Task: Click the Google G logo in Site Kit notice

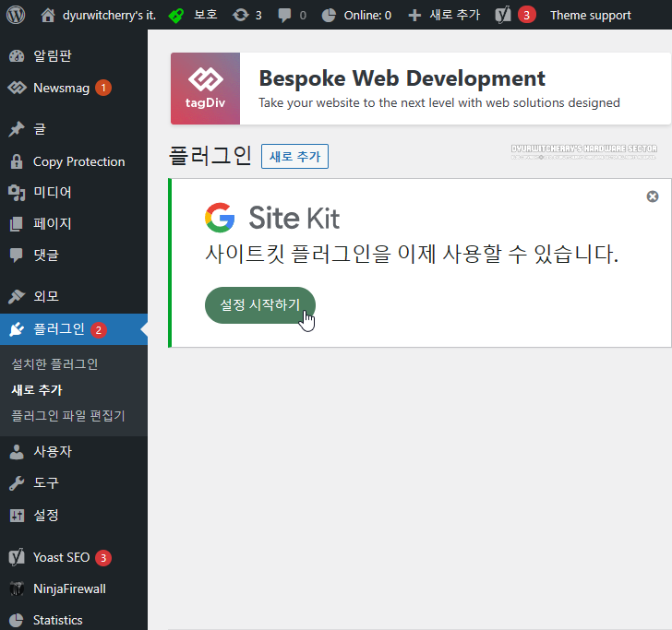Action: (220, 218)
